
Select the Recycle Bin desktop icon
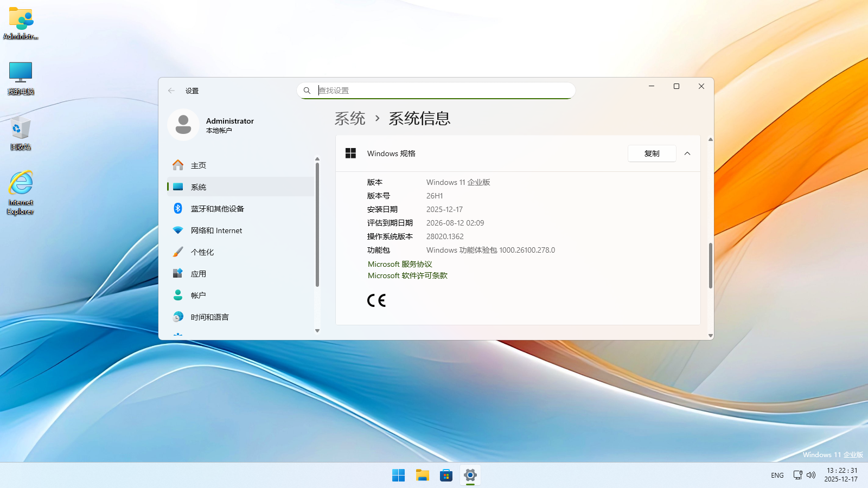[21, 133]
